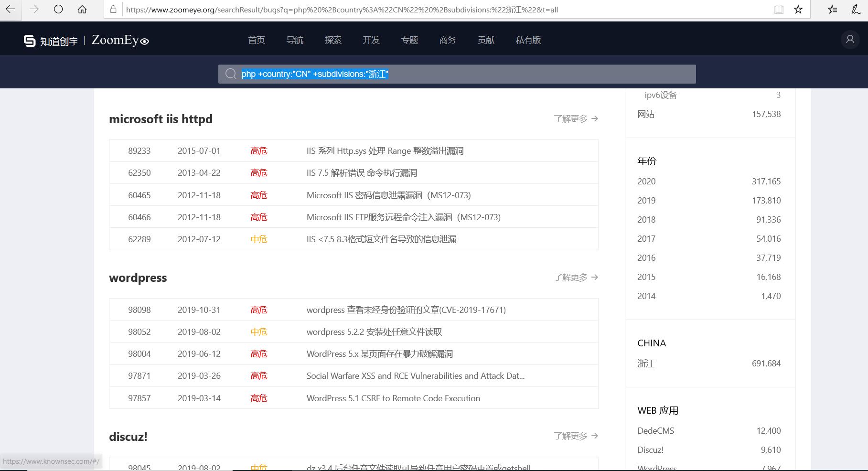868x471 pixels.
Task: Add page to favorites with star icon
Action: click(798, 9)
